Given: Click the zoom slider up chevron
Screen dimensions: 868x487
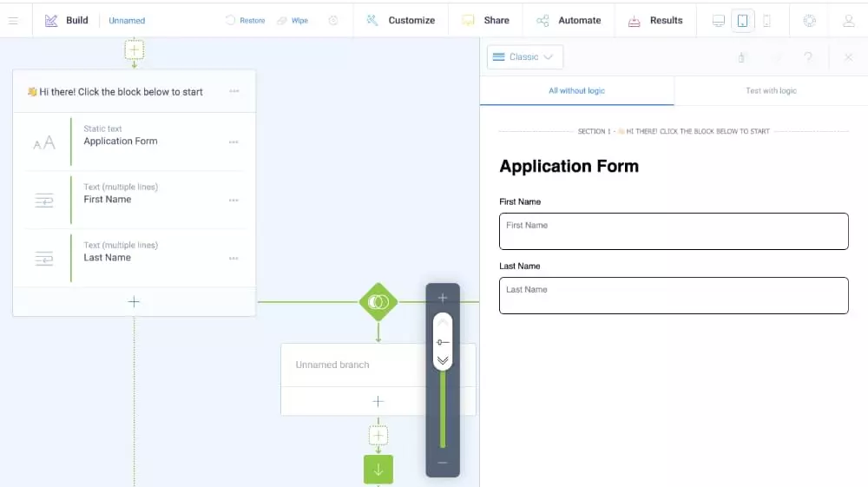Looking at the screenshot, I should pos(443,323).
